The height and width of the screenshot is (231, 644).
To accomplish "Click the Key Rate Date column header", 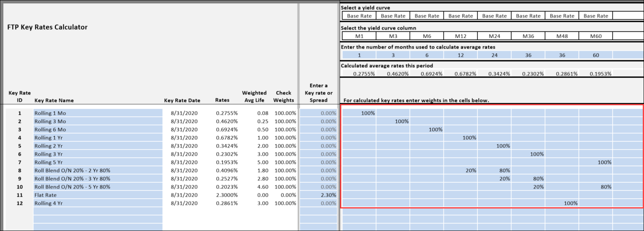I will tap(182, 100).
